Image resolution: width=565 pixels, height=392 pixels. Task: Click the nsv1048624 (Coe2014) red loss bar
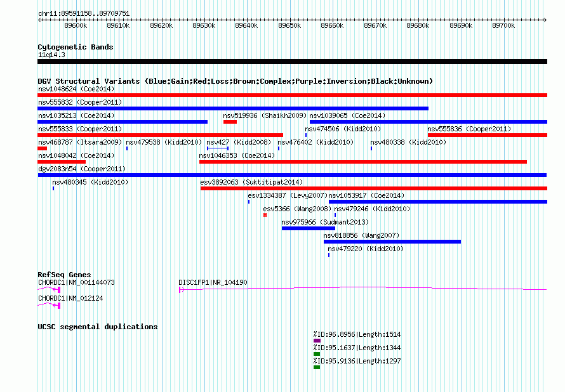tap(292, 95)
